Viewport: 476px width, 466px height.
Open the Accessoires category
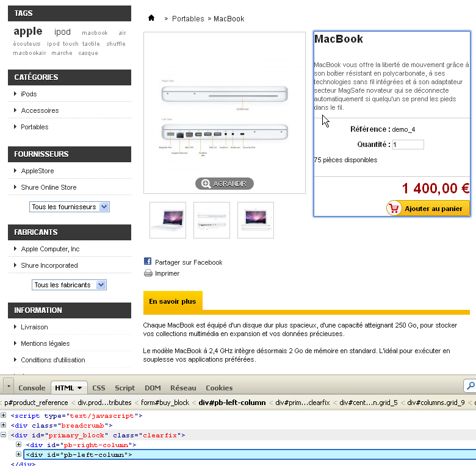pos(40,110)
